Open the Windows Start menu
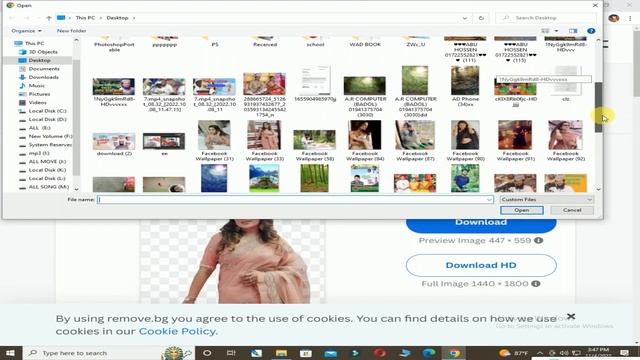This screenshot has width=640, height=360. pyautogui.click(x=10, y=353)
